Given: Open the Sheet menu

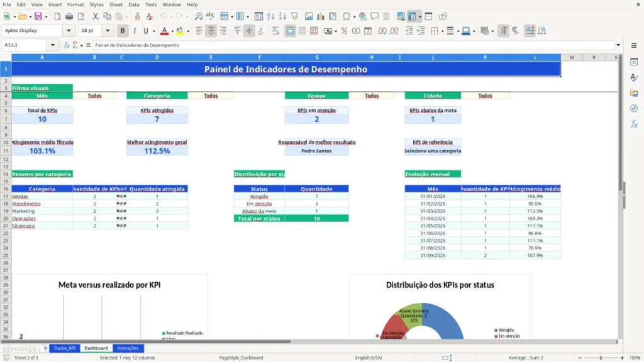Looking at the screenshot, I should 116,4.
